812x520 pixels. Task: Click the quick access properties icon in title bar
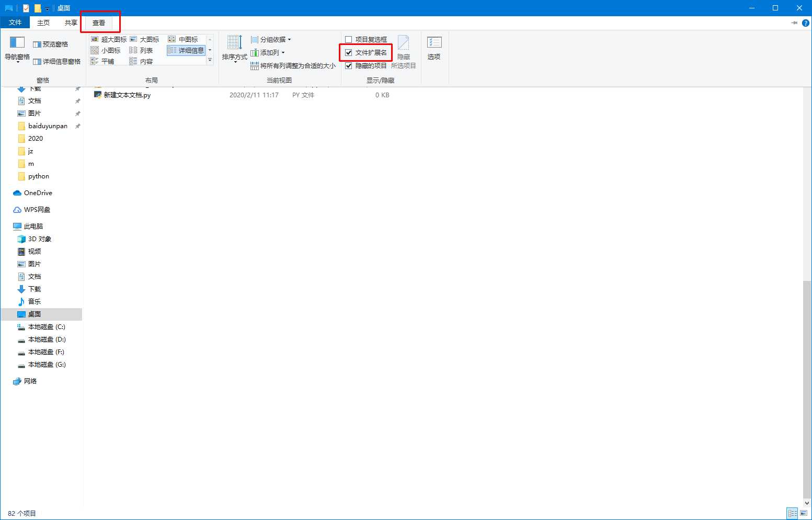[26, 8]
